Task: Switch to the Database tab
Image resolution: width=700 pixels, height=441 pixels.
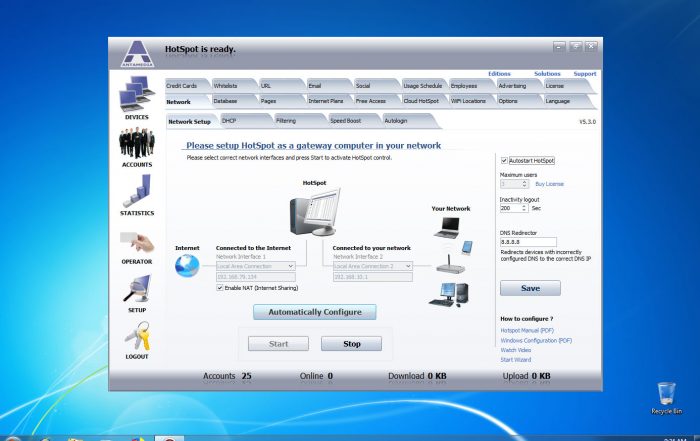Action: click(x=233, y=101)
